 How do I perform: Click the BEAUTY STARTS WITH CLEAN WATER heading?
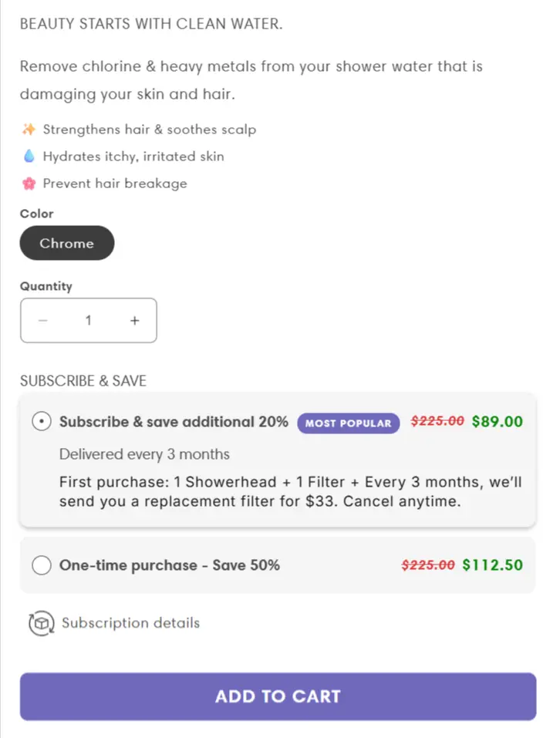pos(151,23)
